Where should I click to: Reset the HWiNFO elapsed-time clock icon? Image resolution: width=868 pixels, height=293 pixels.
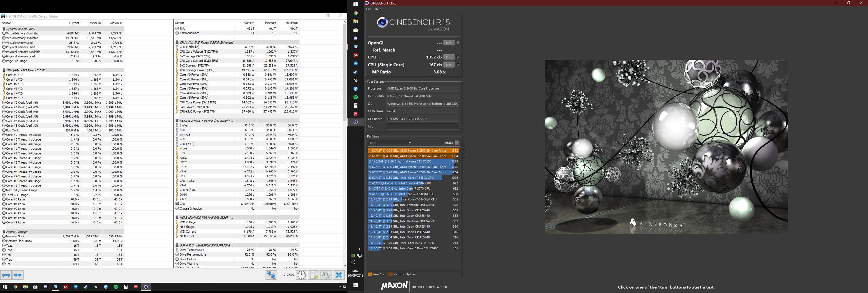coord(301,275)
